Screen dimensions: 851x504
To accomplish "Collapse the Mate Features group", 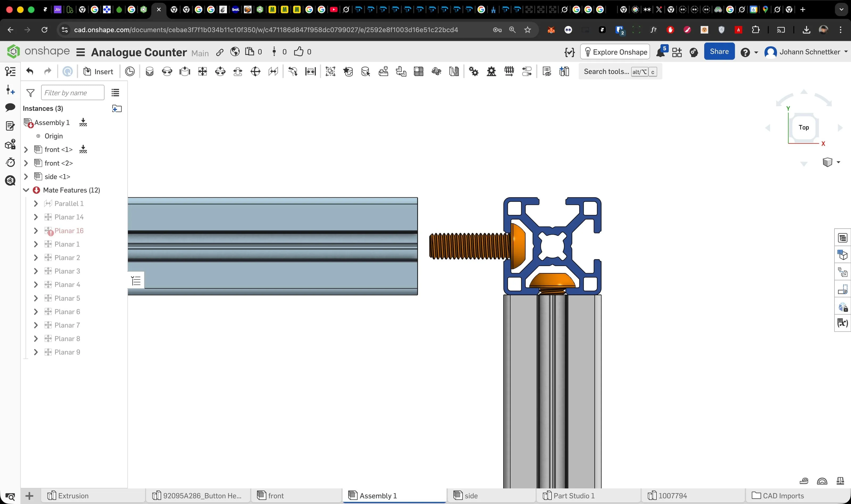I will click(x=26, y=190).
